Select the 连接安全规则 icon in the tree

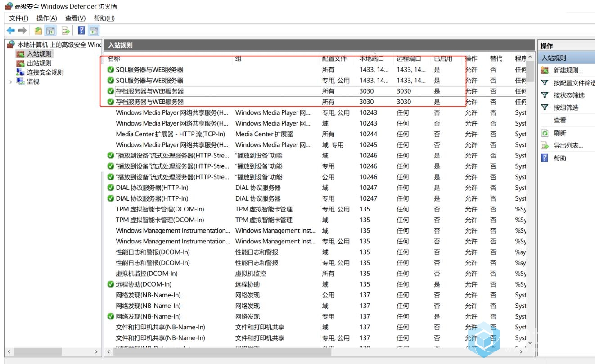[20, 72]
